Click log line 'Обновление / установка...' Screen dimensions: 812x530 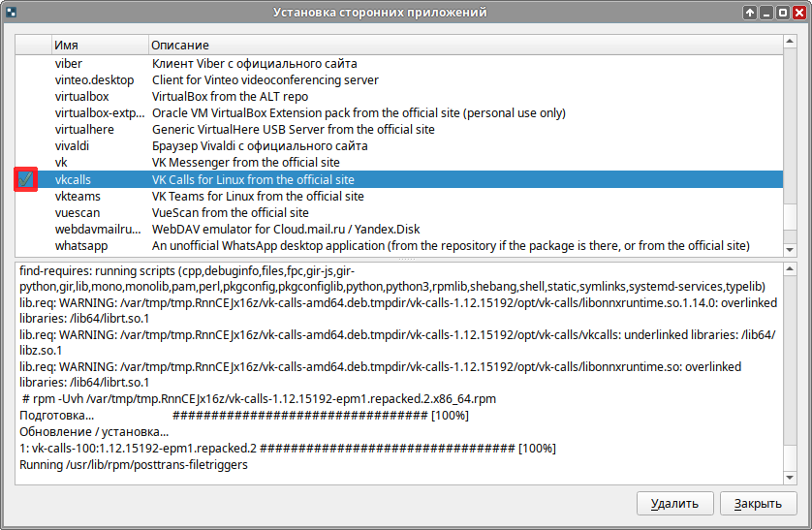point(94,432)
